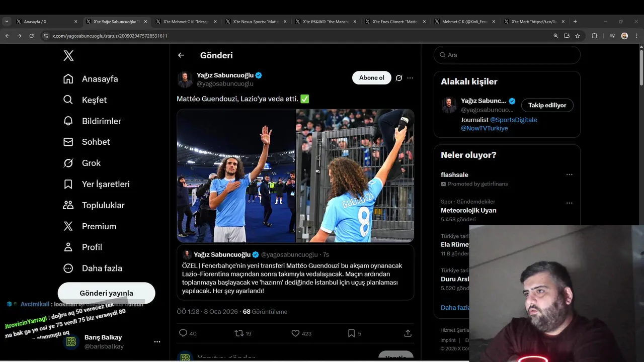Click zoom magnifier in address bar
The height and width of the screenshot is (362, 644).
(x=555, y=36)
